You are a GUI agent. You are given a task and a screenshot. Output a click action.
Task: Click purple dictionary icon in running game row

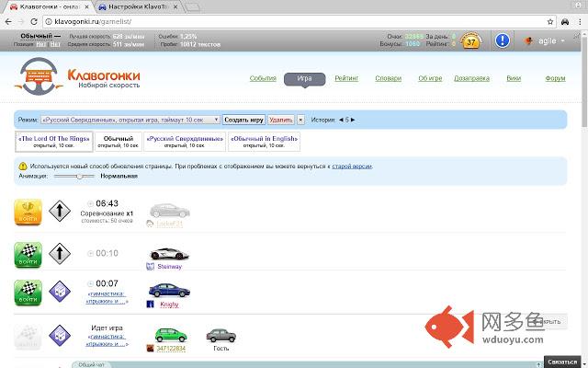click(60, 335)
